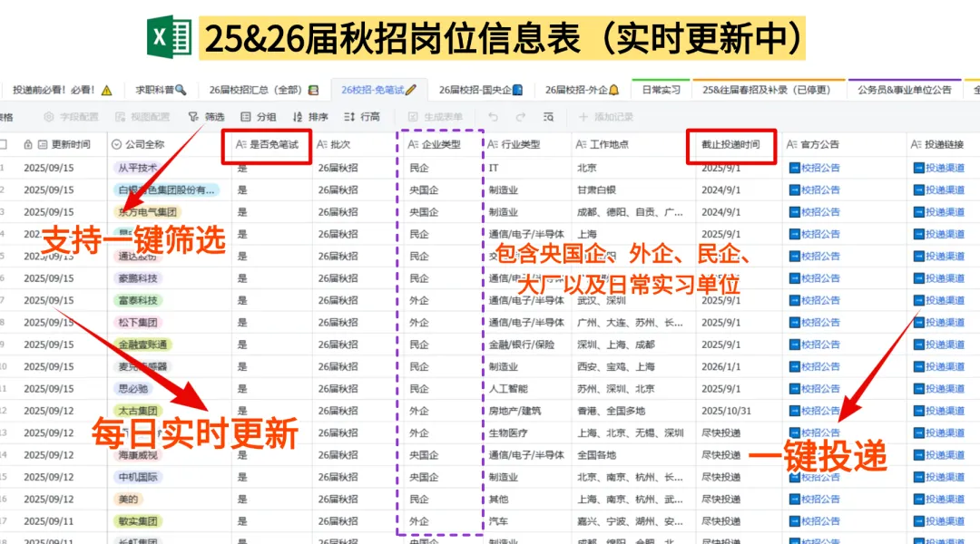The image size is (980, 544).
Task: Open the 25&往届春招及补录(已停更) tab
Action: [767, 90]
